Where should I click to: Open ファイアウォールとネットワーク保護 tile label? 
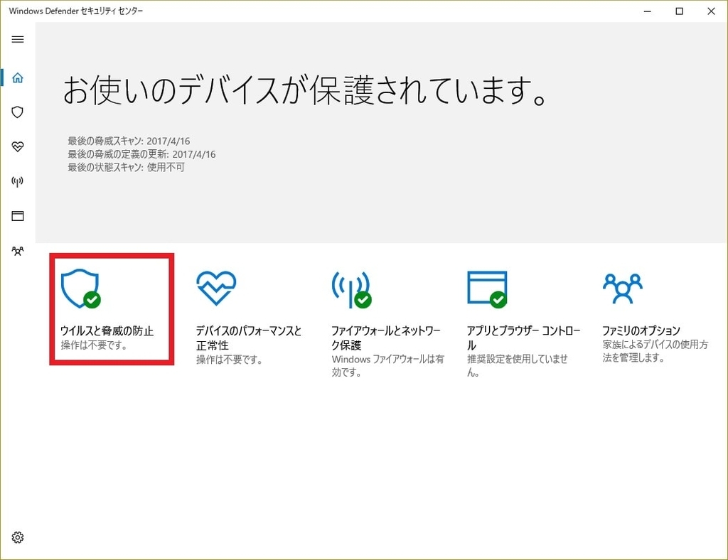pyautogui.click(x=386, y=338)
